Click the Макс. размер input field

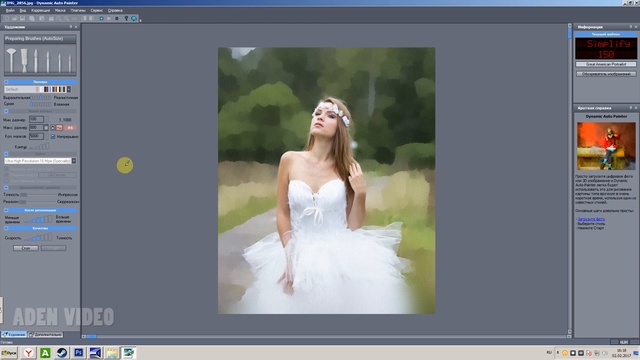(36, 128)
